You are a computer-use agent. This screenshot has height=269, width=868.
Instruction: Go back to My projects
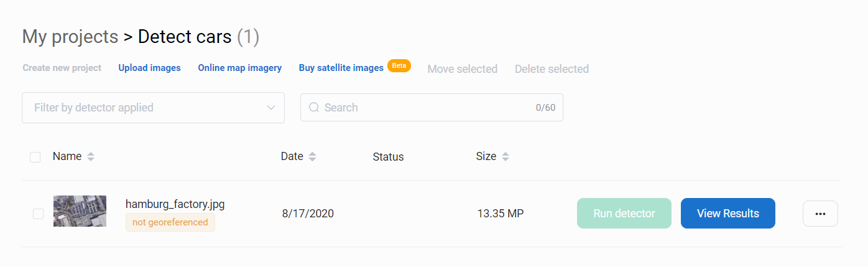[70, 37]
